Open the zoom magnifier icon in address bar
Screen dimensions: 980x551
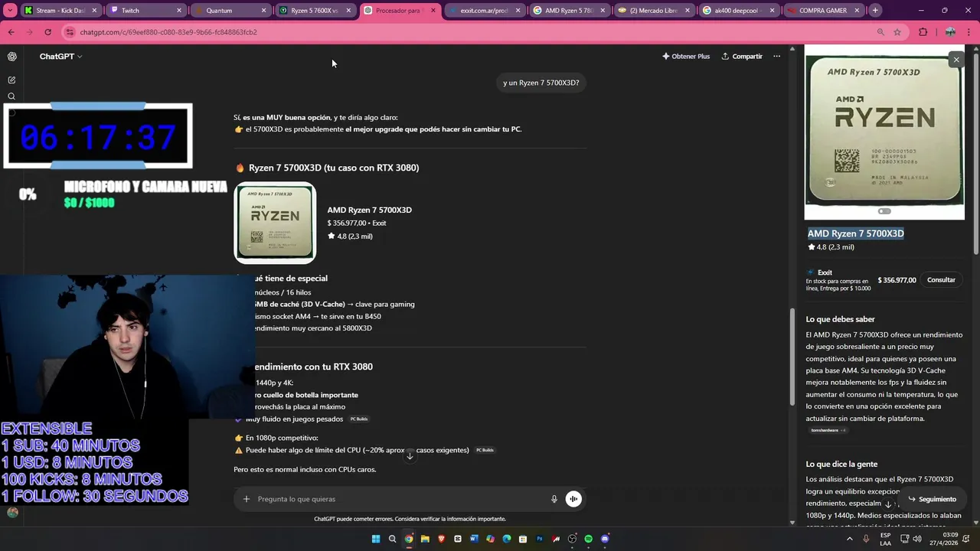click(x=880, y=32)
